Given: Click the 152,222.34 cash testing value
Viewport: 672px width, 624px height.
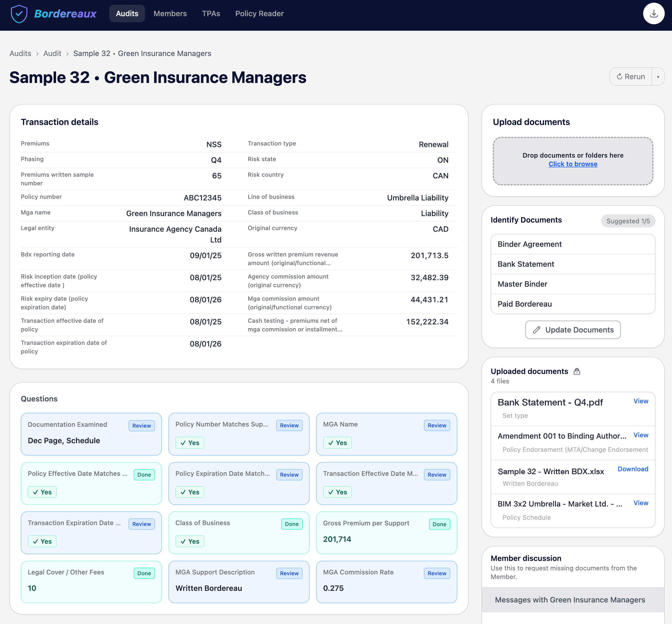Looking at the screenshot, I should point(427,322).
